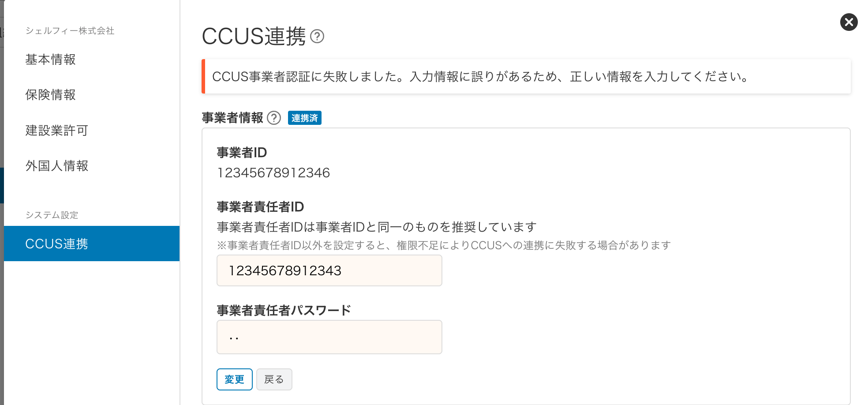Click the 事業者責任者パスワード field label

(284, 310)
